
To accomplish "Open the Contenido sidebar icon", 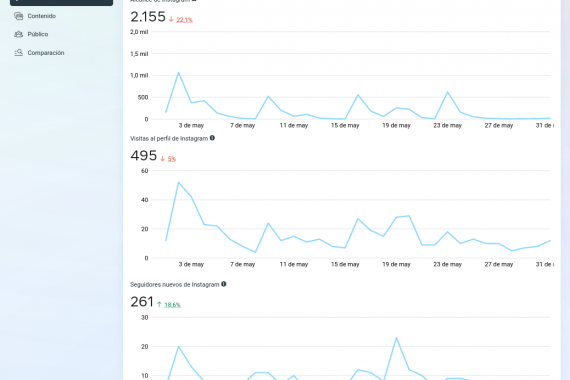I will pos(19,16).
